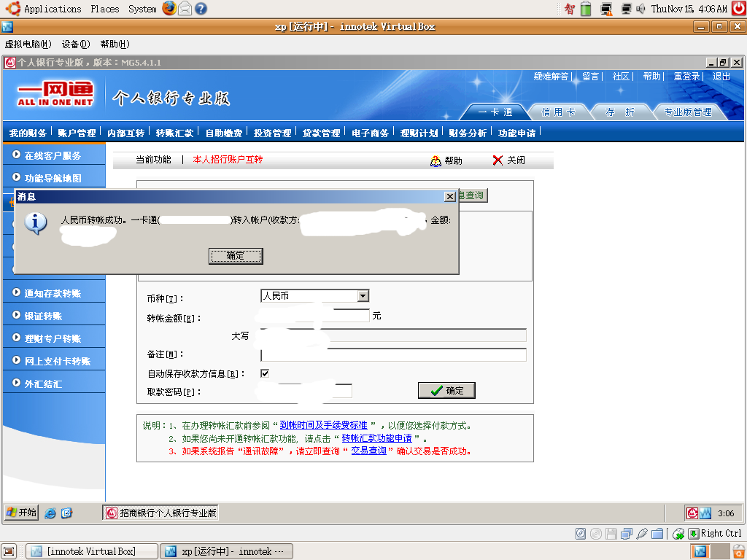Open the 投资管理 menu
The width and height of the screenshot is (747, 560).
272,133
